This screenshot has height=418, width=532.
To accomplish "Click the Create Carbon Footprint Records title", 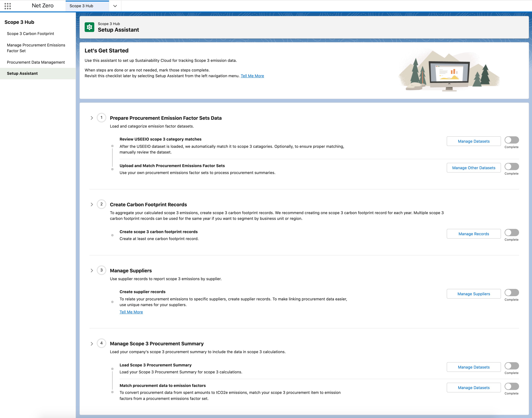I will pyautogui.click(x=148, y=205).
